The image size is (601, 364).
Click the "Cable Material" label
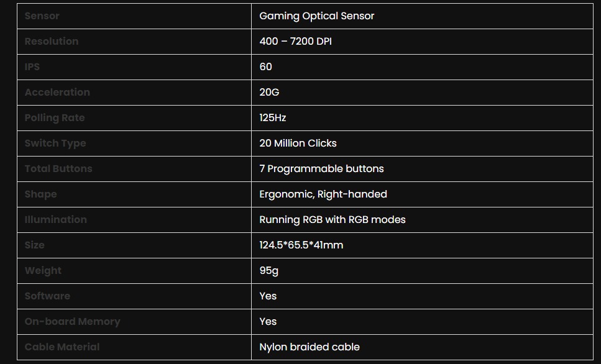(62, 347)
